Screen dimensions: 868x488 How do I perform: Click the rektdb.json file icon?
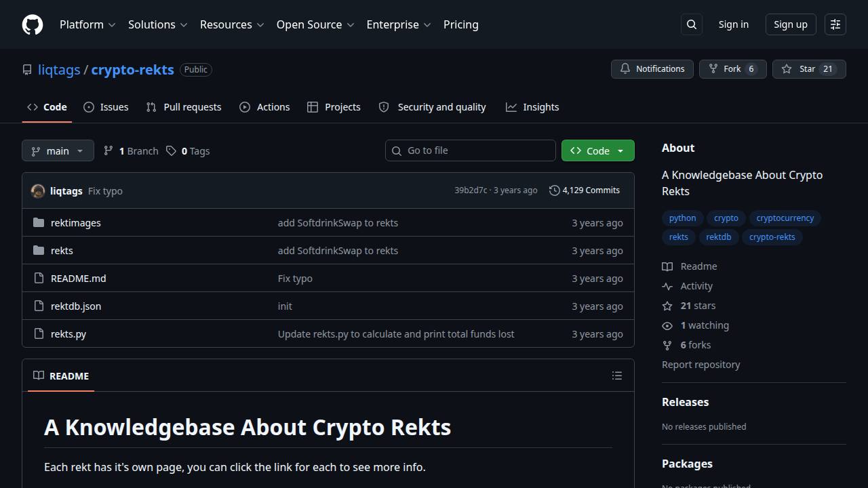(39, 306)
